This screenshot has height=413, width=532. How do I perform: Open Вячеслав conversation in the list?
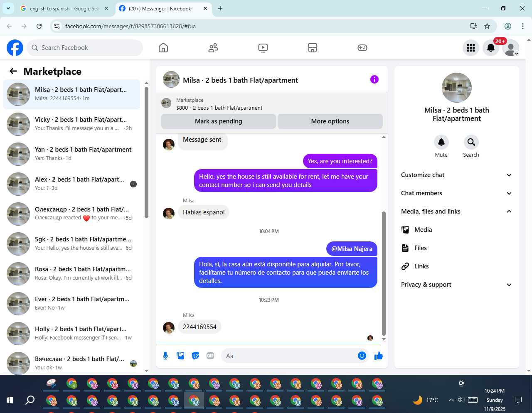click(72, 362)
